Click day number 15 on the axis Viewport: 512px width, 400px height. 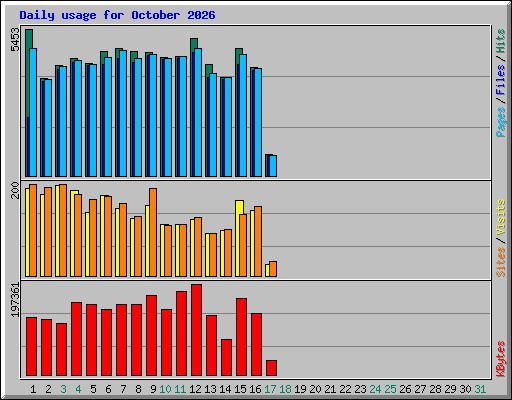(x=240, y=389)
